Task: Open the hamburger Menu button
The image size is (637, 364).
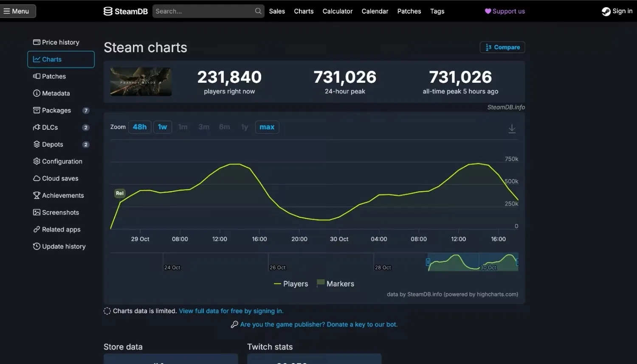Action: [17, 11]
